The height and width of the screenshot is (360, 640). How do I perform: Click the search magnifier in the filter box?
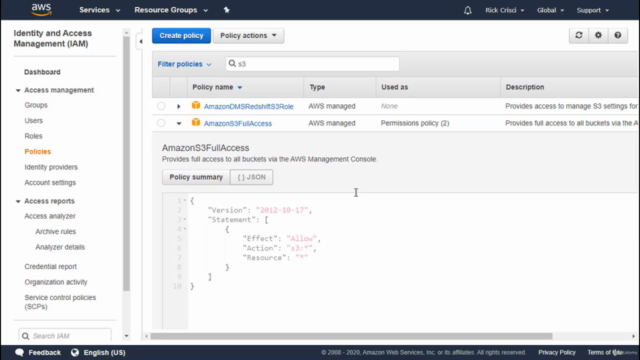click(x=232, y=63)
